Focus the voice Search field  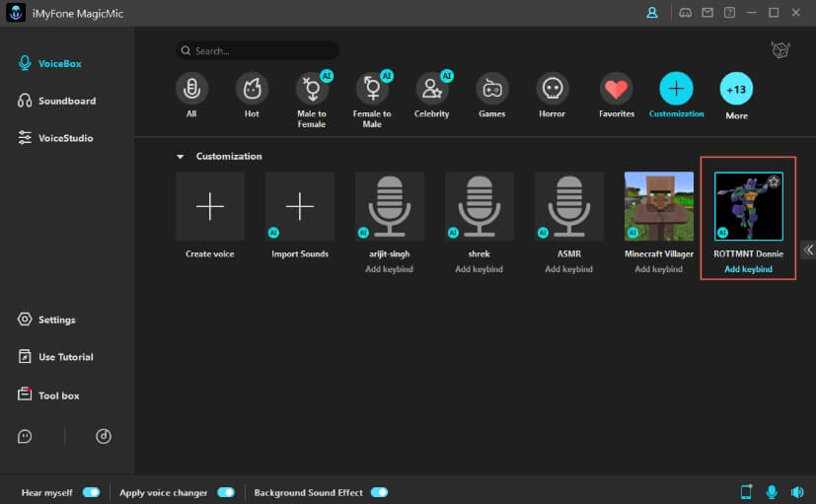(258, 50)
